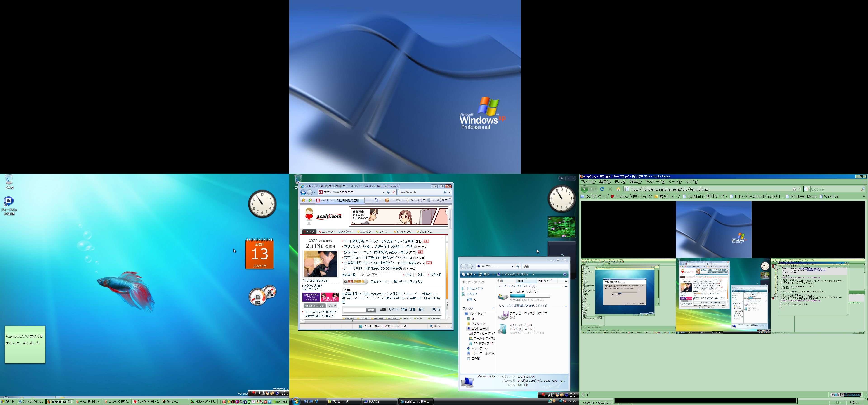Image resolution: width=868 pixels, height=405 pixels.
Task: Open Firefox ツール(T) menu
Action: [x=675, y=182]
